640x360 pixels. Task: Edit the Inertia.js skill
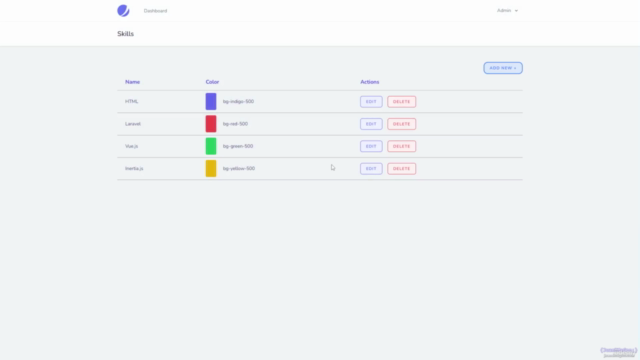pyautogui.click(x=371, y=169)
